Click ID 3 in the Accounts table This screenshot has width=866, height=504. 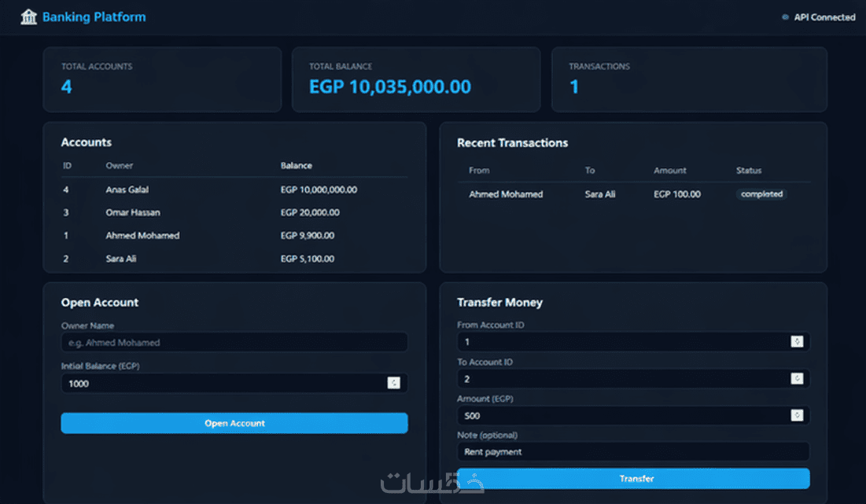[66, 212]
